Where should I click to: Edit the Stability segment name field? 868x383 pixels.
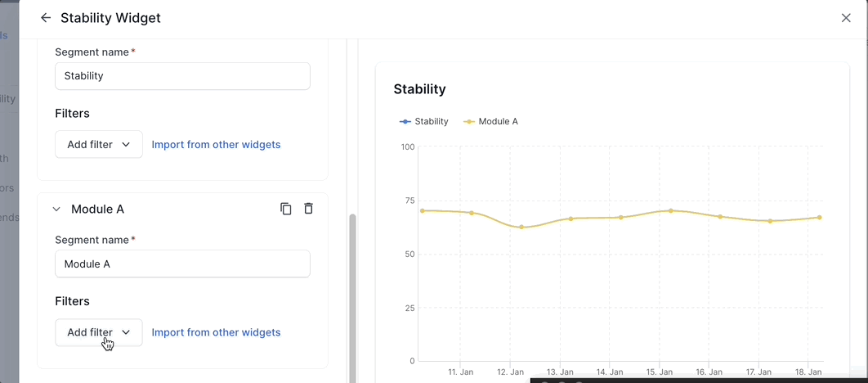pyautogui.click(x=182, y=76)
